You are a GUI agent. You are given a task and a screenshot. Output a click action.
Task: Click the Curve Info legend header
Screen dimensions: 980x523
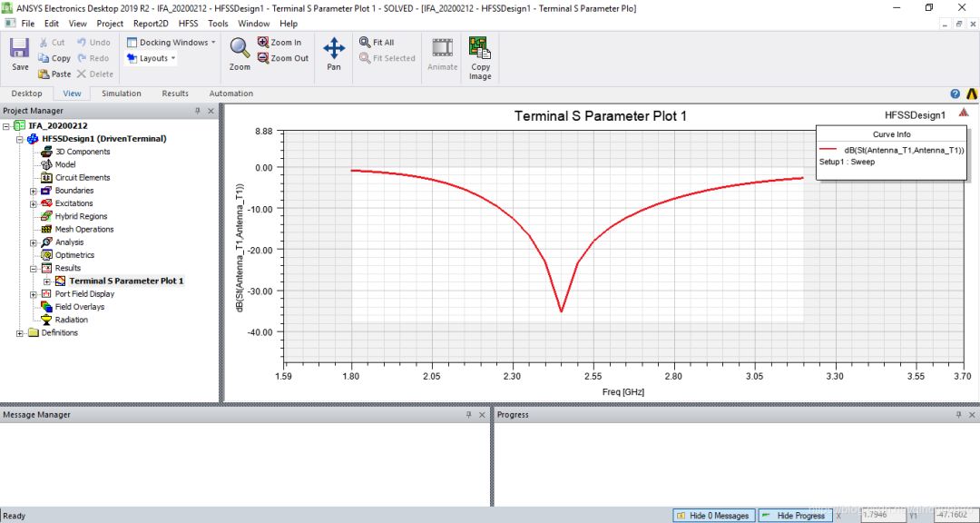pyautogui.click(x=892, y=134)
